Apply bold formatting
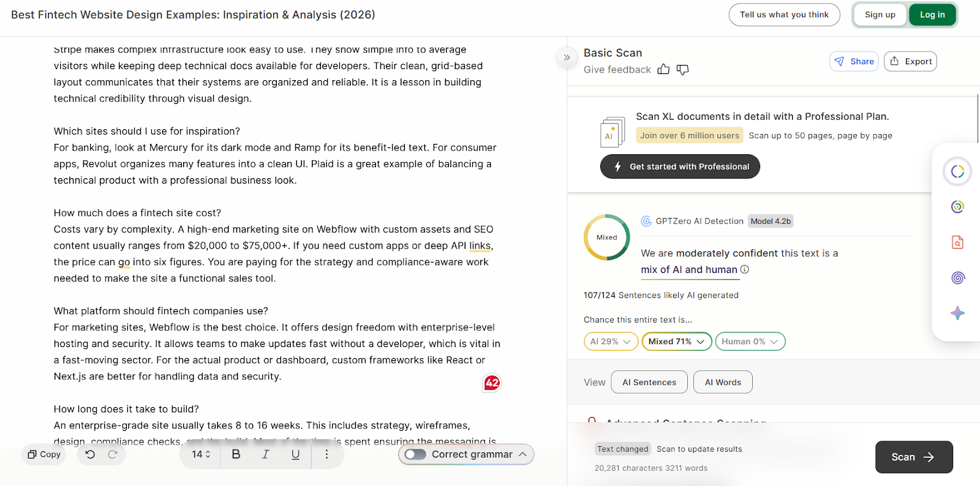The image size is (980, 486). pyautogui.click(x=236, y=454)
